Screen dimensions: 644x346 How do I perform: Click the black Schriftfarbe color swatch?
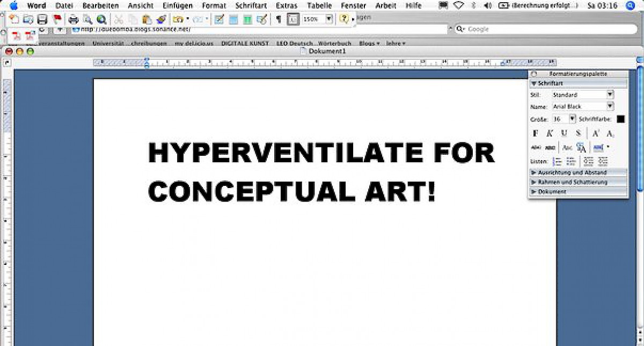click(621, 119)
